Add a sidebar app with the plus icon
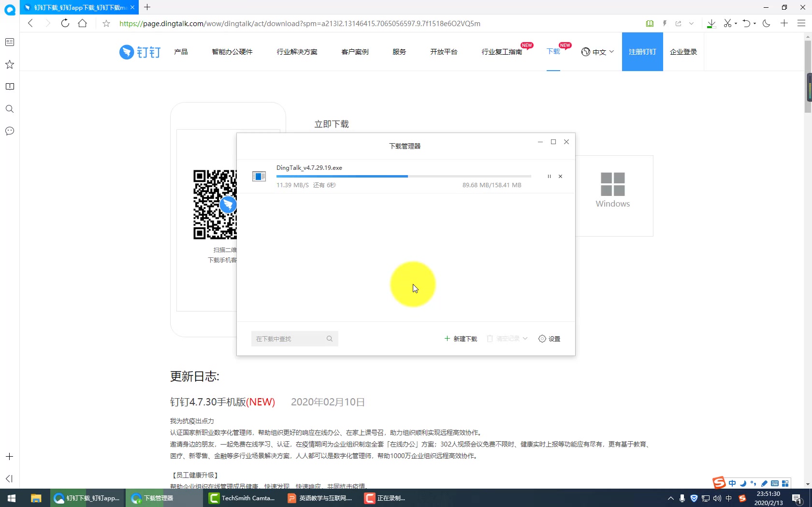 (x=9, y=457)
